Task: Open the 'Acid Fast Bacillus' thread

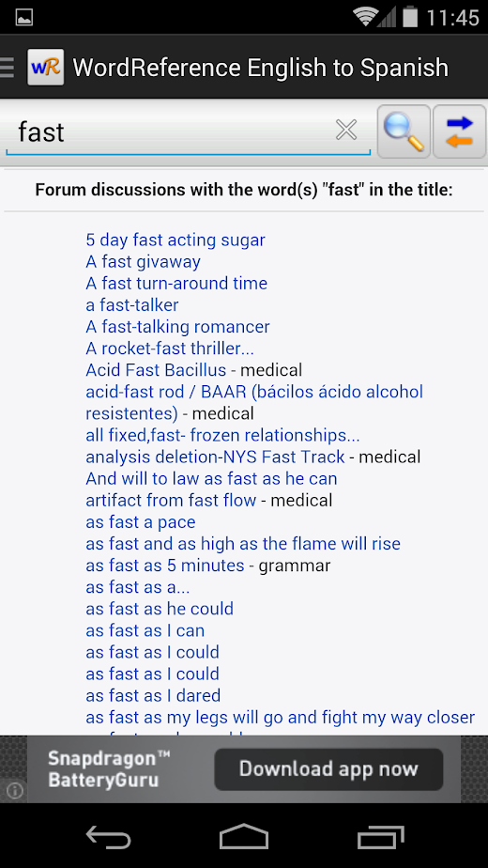Action: coord(156,370)
